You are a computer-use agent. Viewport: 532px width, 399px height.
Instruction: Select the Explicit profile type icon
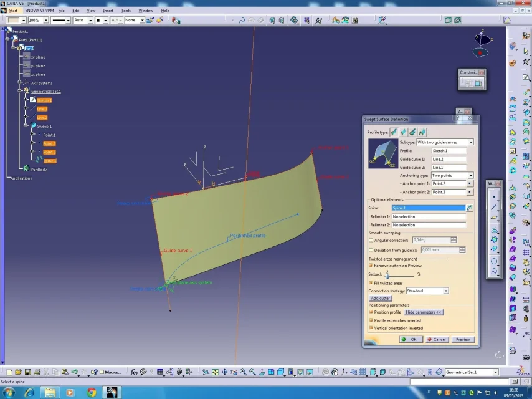click(394, 132)
